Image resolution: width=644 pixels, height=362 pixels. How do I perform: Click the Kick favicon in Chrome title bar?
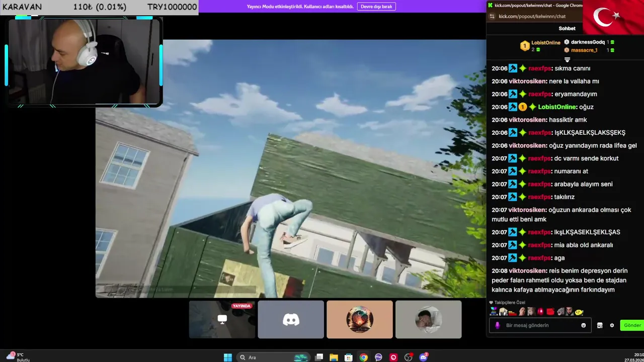tap(491, 5)
